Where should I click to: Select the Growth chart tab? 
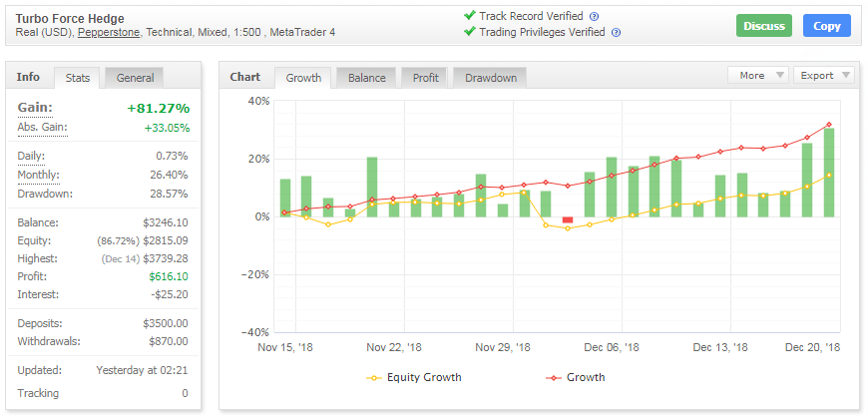coord(304,78)
